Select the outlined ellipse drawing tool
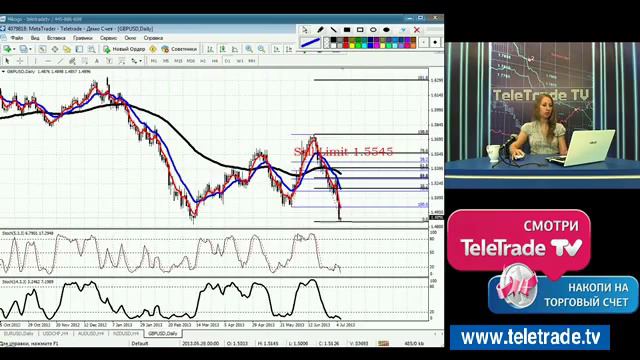The image size is (640, 360). [373, 30]
